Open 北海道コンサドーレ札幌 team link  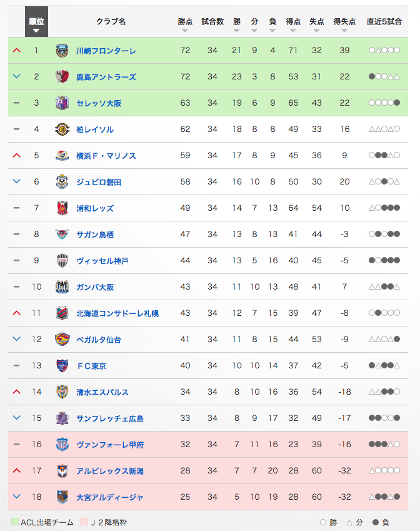point(117,313)
